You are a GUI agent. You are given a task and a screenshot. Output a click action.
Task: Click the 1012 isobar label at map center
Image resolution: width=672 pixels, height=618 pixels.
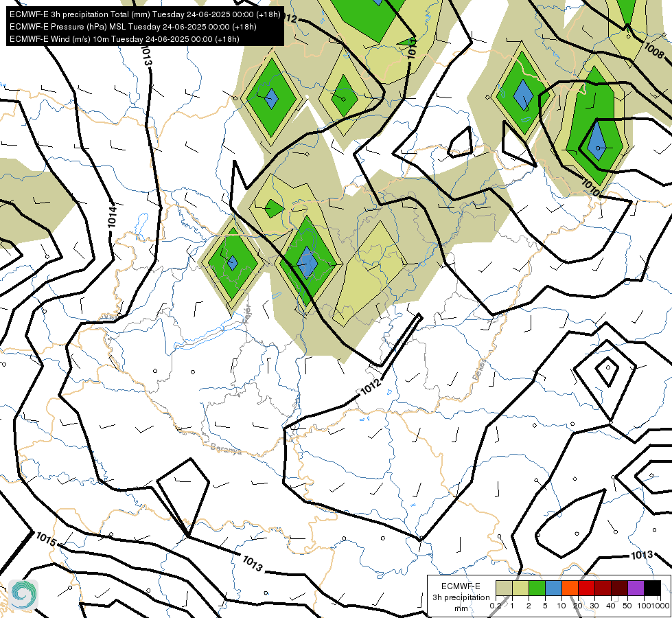(370, 387)
